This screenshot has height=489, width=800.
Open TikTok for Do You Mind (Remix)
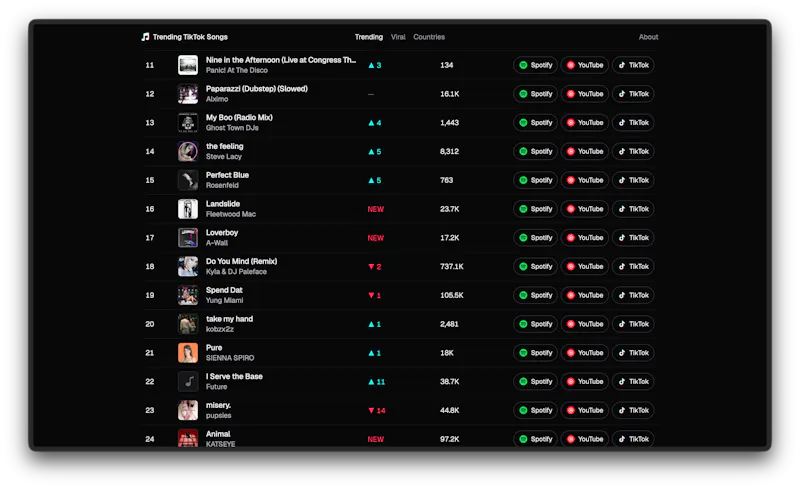(x=633, y=266)
